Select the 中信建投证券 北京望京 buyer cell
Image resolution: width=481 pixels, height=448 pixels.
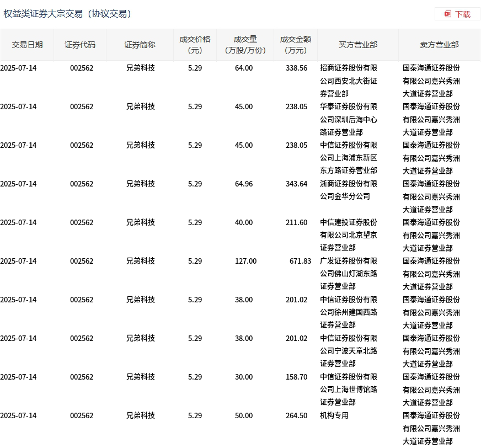(x=349, y=235)
